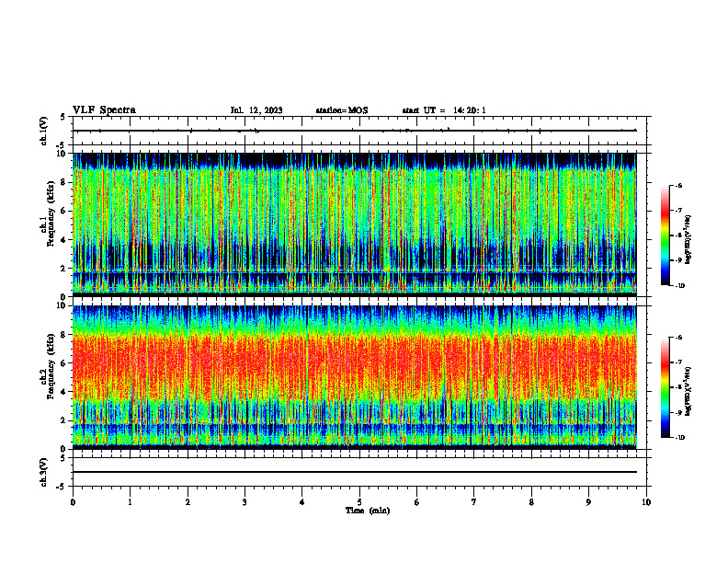Click time axis tick label "5" below the plots
The width and height of the screenshot is (728, 563).
[359, 502]
